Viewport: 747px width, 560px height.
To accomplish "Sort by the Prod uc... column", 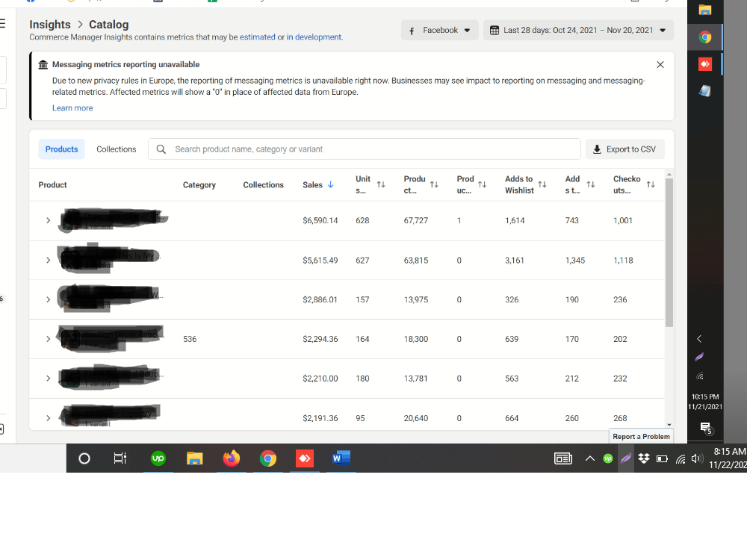I will coord(482,184).
